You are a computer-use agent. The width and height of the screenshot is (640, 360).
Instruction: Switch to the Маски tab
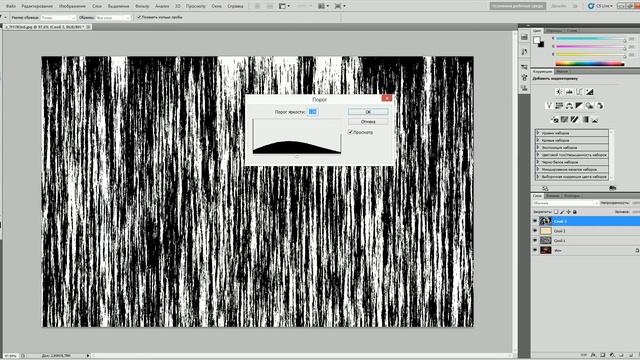[x=562, y=71]
